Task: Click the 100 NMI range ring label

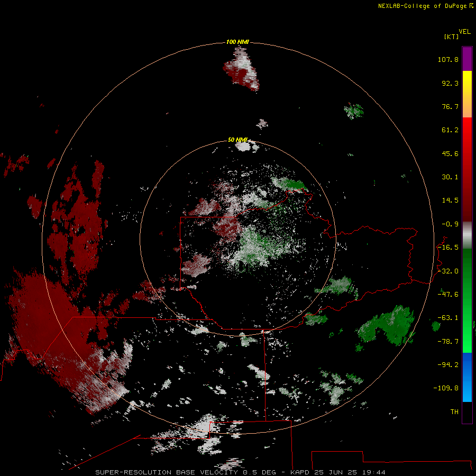Action: pos(237,42)
